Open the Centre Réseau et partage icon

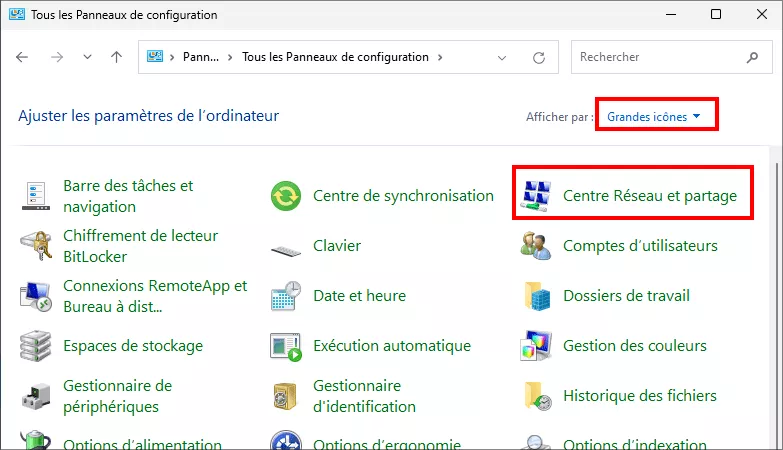pyautogui.click(x=536, y=196)
